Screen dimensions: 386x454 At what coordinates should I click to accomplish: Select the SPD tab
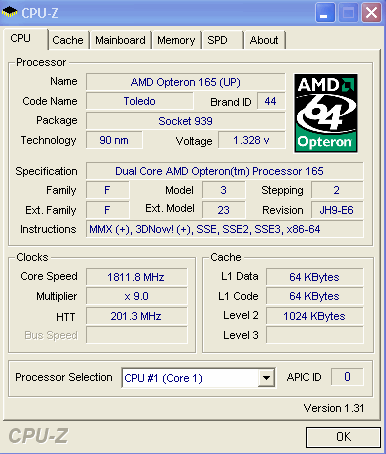(x=222, y=40)
